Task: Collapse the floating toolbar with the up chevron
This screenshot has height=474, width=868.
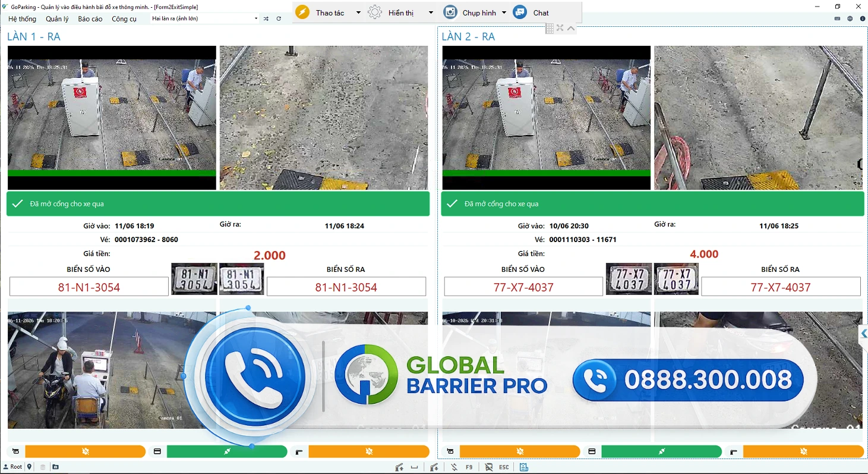Action: coord(571,28)
